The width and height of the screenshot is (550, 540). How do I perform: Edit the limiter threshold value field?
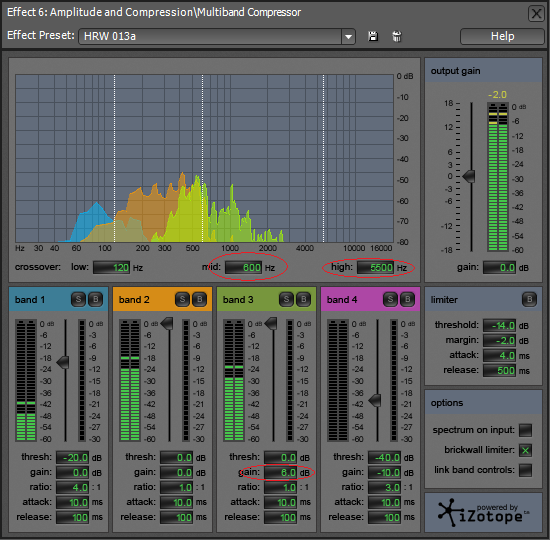(x=499, y=326)
